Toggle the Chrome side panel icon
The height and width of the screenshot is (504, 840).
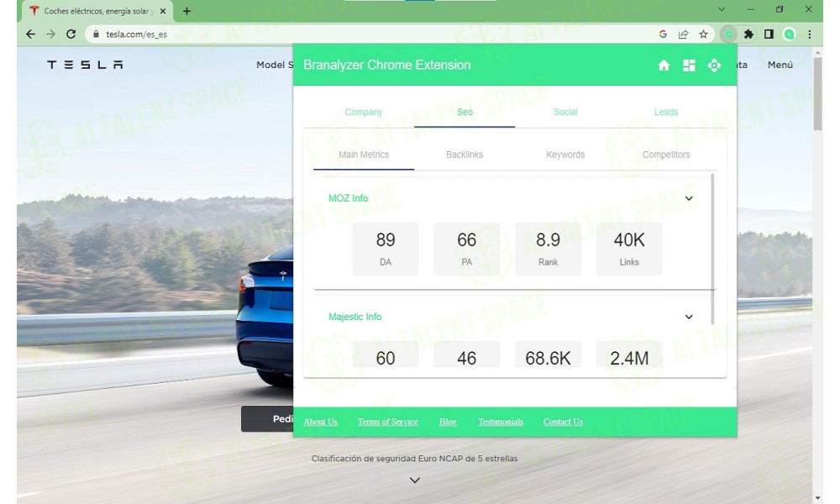[x=769, y=34]
